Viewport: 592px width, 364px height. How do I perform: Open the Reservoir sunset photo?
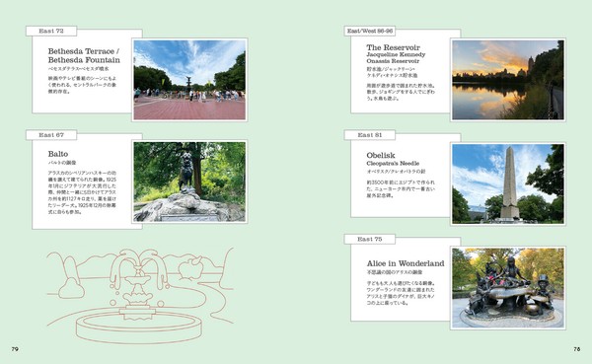[x=508, y=80]
